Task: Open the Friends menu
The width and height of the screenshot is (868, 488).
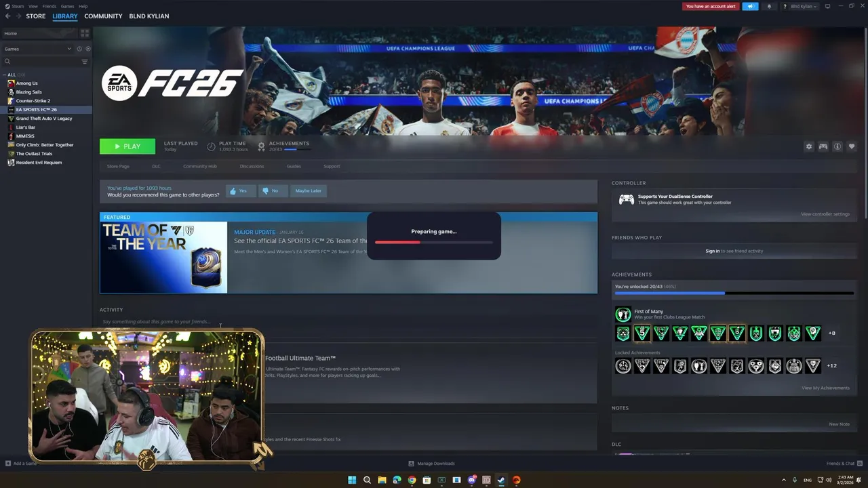Action: (50, 6)
